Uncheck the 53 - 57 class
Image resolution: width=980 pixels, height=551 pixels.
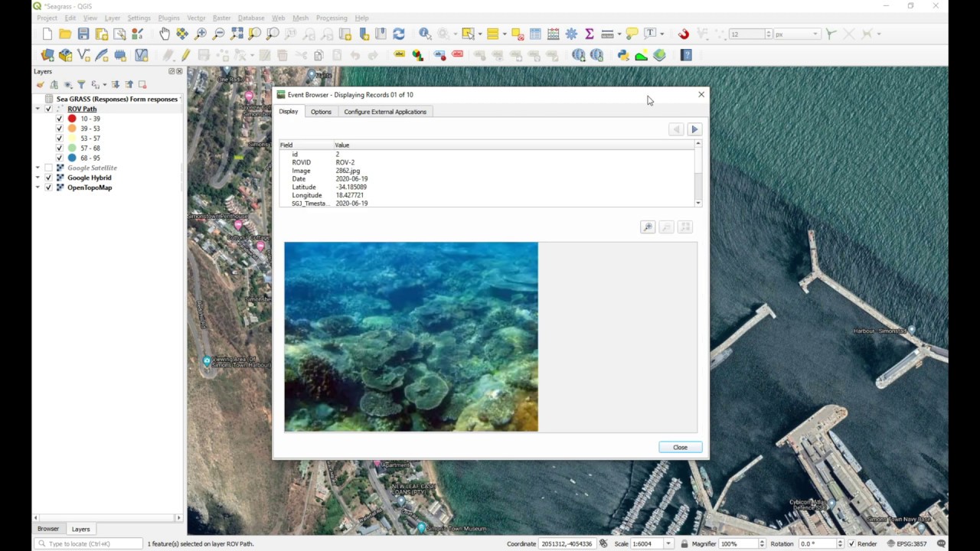point(59,139)
